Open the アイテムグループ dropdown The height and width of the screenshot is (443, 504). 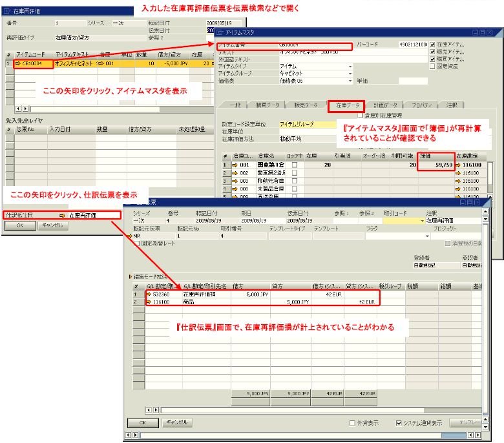[x=350, y=73]
